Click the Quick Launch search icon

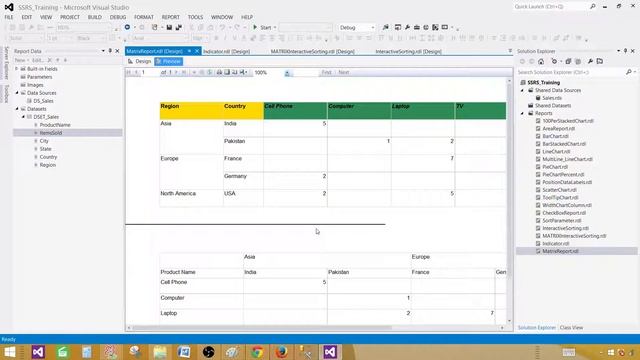[x=592, y=7]
